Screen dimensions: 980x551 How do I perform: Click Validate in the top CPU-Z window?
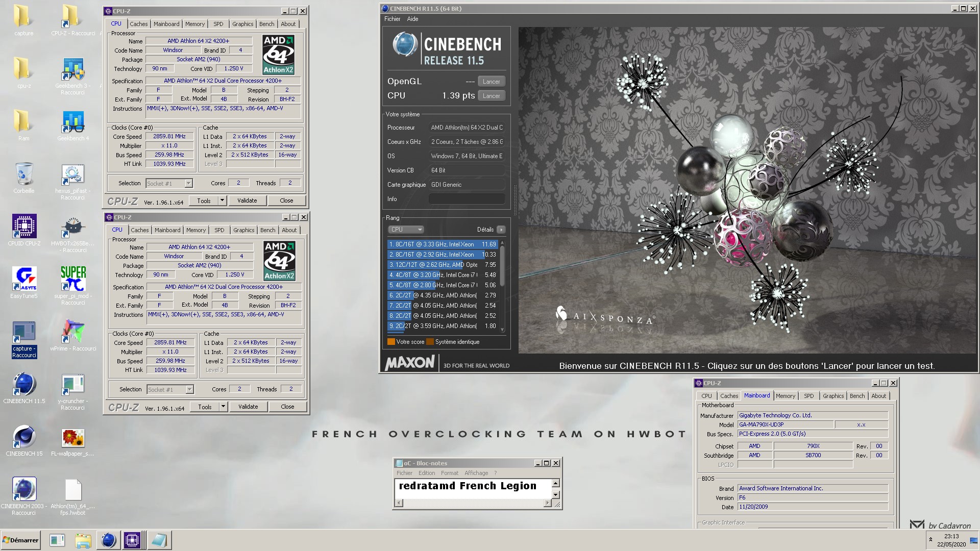247,201
